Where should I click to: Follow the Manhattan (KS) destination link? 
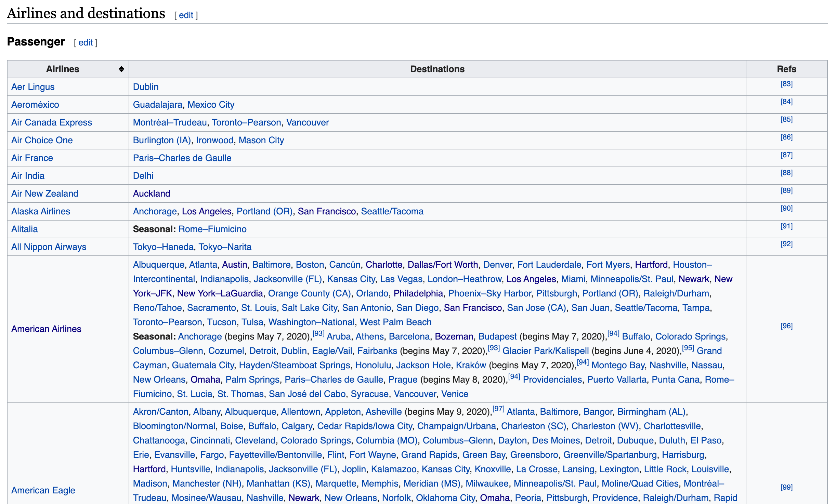278,483
